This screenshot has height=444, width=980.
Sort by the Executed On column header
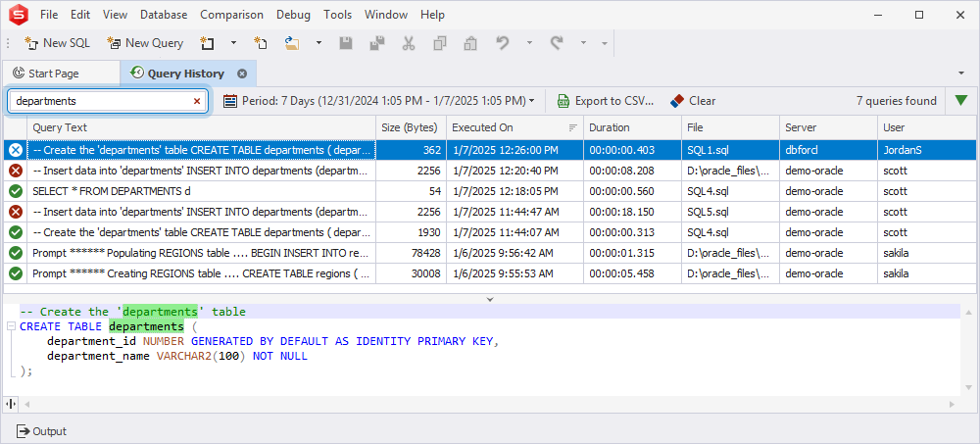click(x=514, y=127)
